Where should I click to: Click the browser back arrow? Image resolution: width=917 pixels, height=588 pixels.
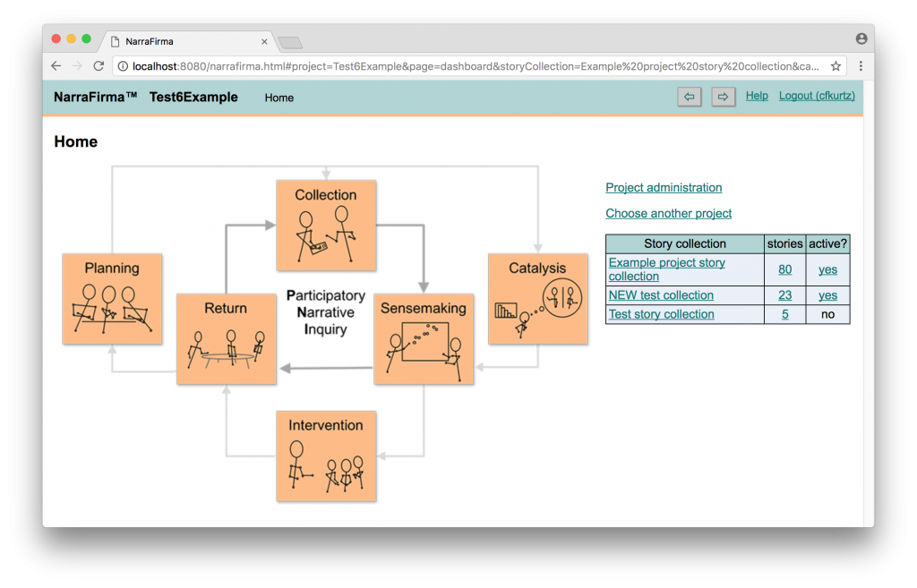[56, 66]
